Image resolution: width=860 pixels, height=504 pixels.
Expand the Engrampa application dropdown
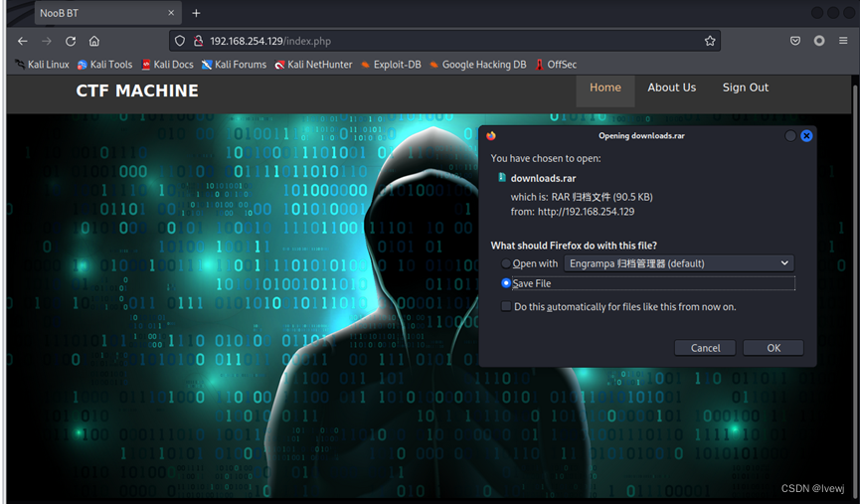pos(679,263)
